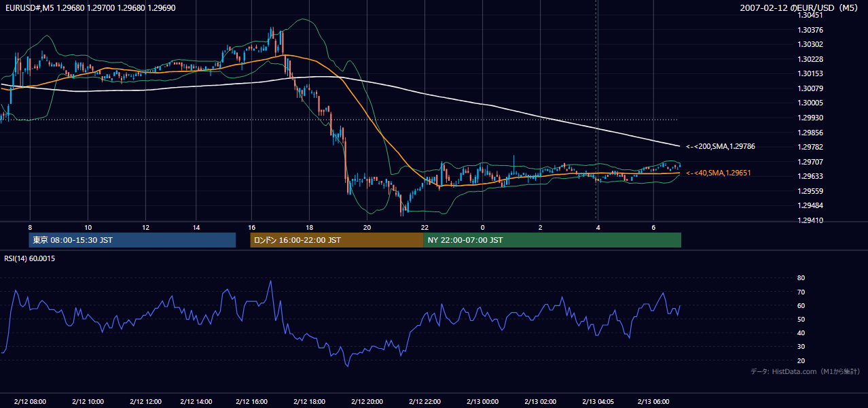Select price axis label 1.29930
This screenshot has height=408, width=868.
810,118
